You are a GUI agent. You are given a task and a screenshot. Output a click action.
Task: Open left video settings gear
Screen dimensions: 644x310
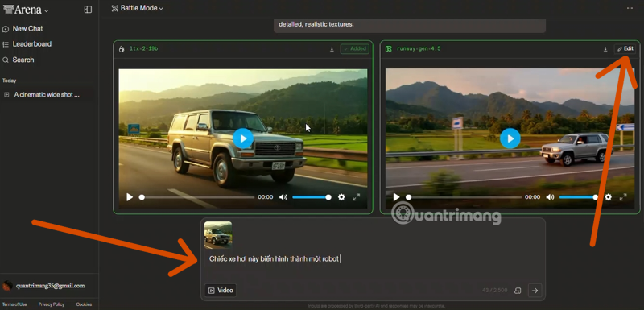coord(341,197)
